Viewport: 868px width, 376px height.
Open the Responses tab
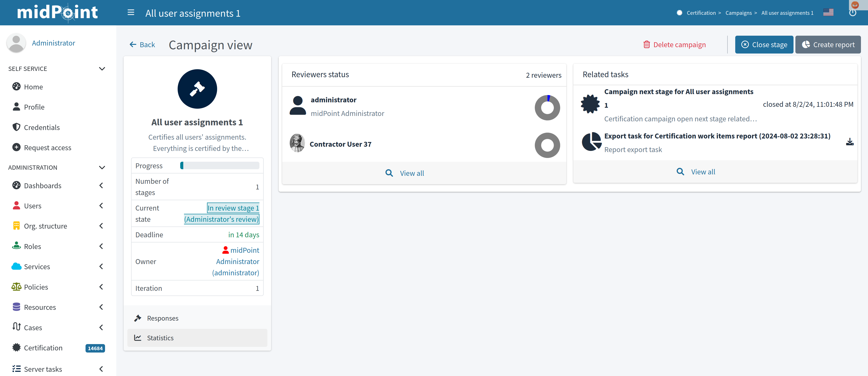pyautogui.click(x=162, y=318)
